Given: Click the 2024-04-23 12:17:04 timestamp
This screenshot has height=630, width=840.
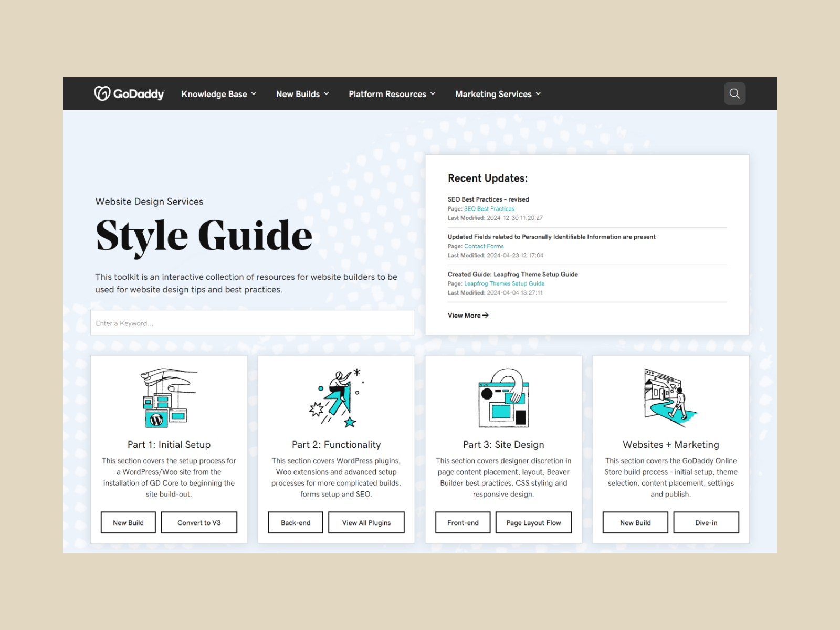Looking at the screenshot, I should pyautogui.click(x=515, y=255).
